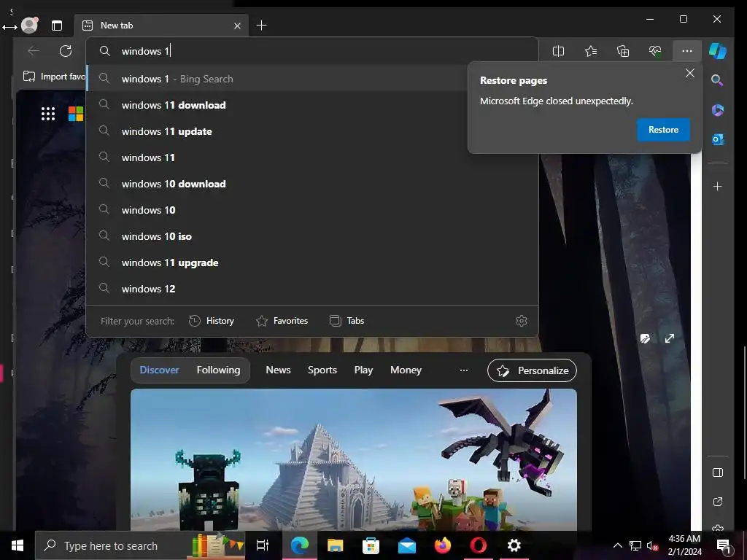Image resolution: width=747 pixels, height=560 pixels.
Task: Open the Sports feed tab
Action: point(322,370)
